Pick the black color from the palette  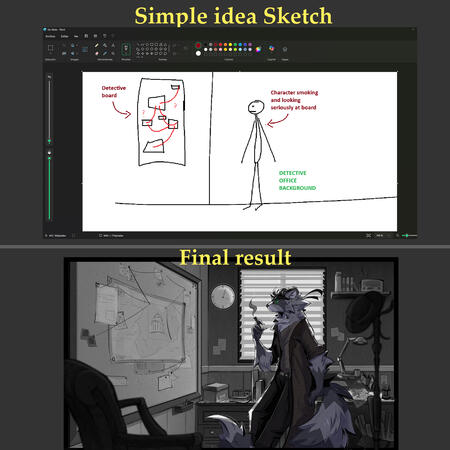(205, 44)
